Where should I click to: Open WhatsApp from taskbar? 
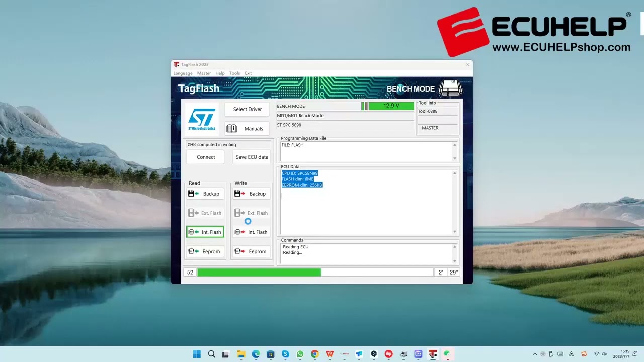point(300,354)
